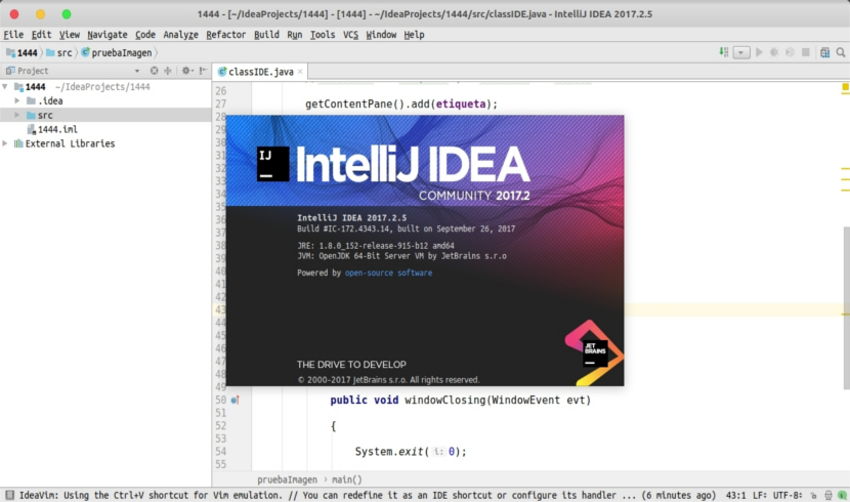Click the Debug bug icon
The image size is (850, 502).
click(774, 53)
